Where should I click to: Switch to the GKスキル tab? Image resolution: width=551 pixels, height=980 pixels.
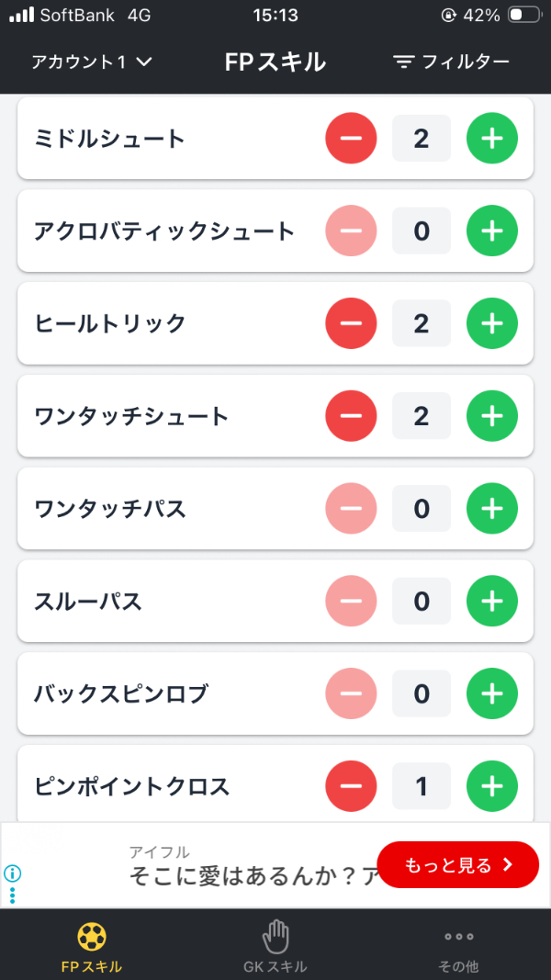tap(275, 948)
